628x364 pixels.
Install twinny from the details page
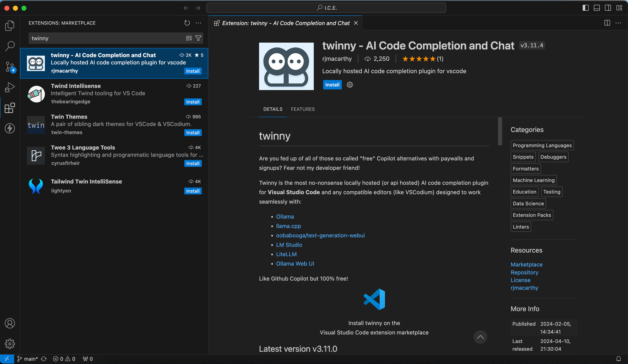pyautogui.click(x=332, y=85)
